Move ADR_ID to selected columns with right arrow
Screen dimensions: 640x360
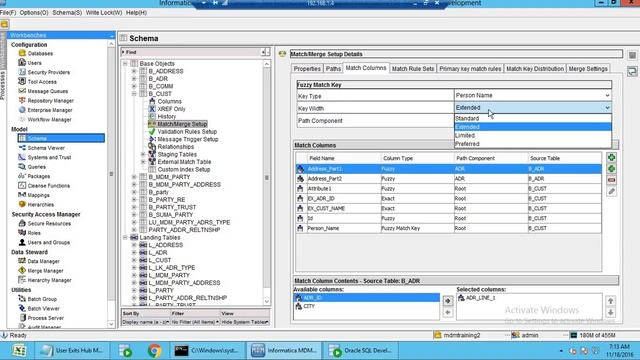pyautogui.click(x=448, y=301)
